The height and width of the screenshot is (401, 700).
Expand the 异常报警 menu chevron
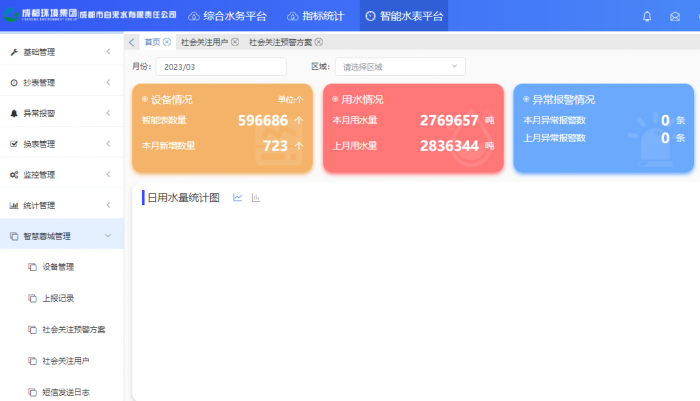pos(108,113)
